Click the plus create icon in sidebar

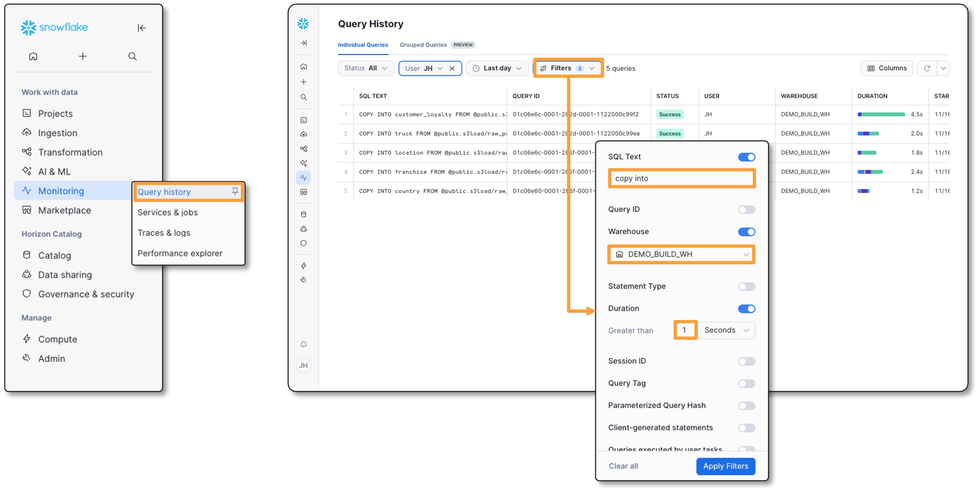click(82, 56)
